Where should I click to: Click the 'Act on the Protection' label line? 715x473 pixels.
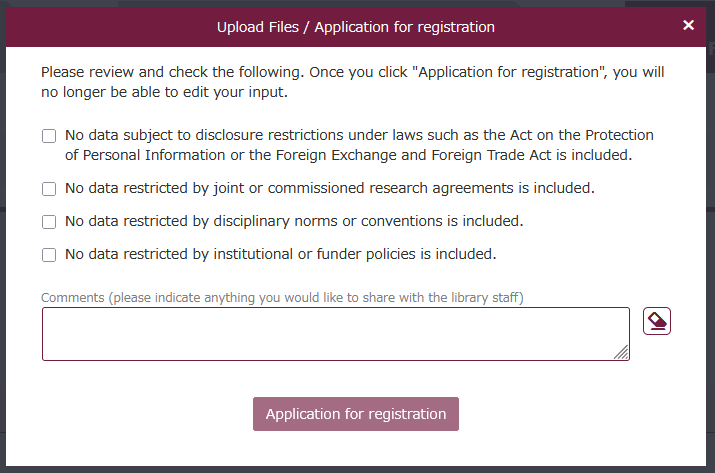pos(359,135)
